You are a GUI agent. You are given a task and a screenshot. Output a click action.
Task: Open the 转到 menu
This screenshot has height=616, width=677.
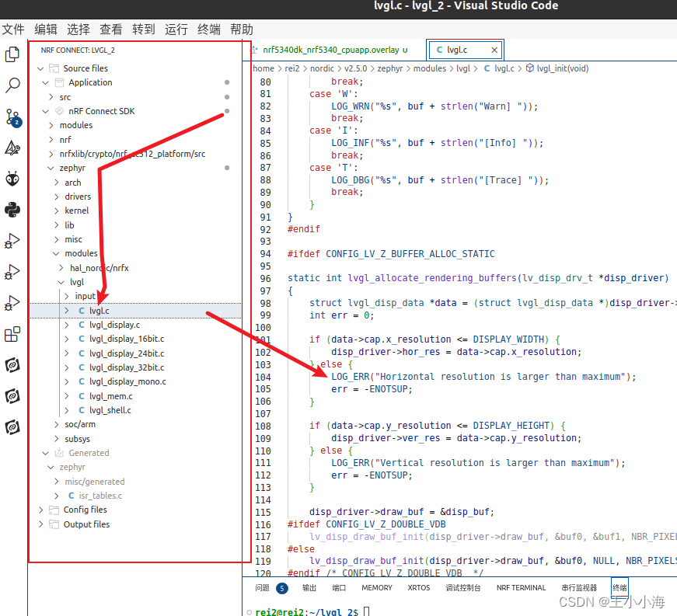[x=143, y=30]
